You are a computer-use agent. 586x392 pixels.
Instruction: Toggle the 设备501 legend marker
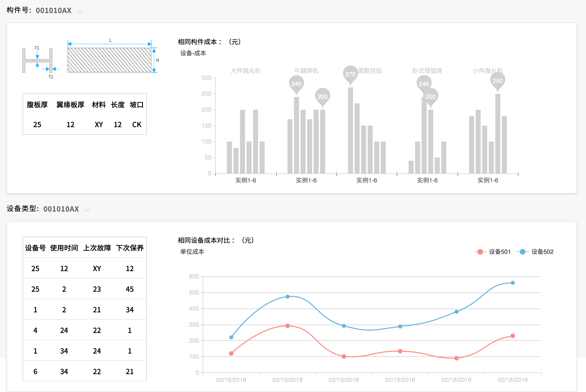coord(480,252)
